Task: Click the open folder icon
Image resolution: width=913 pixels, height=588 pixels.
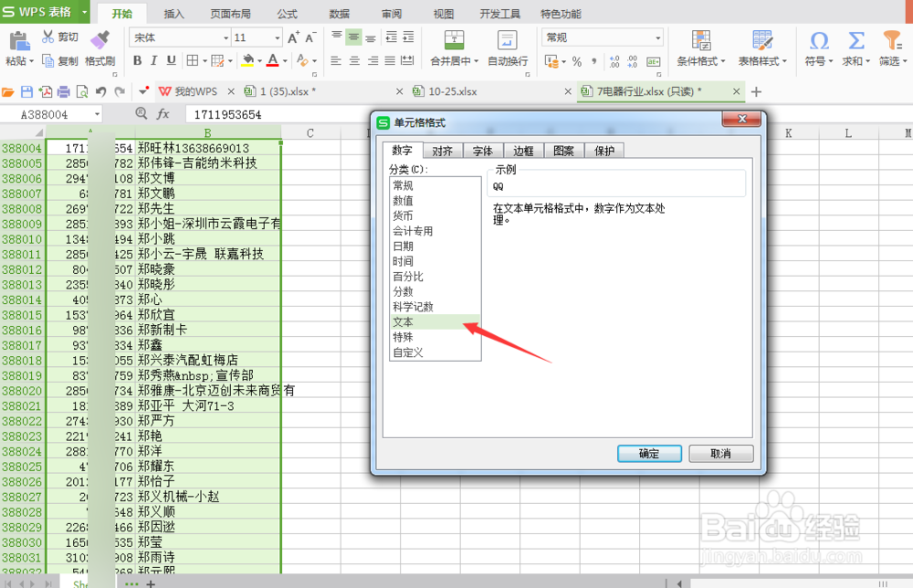Action: click(8, 91)
